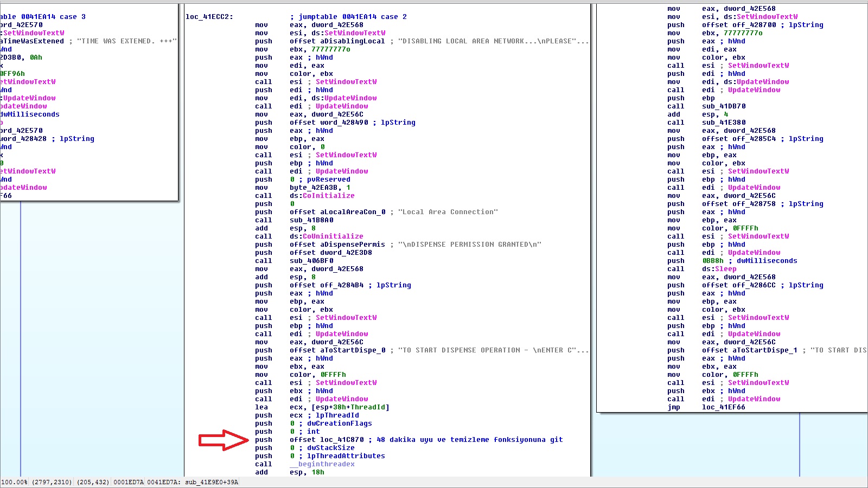Select 'offset aDisablingLocal' operand

337,41
